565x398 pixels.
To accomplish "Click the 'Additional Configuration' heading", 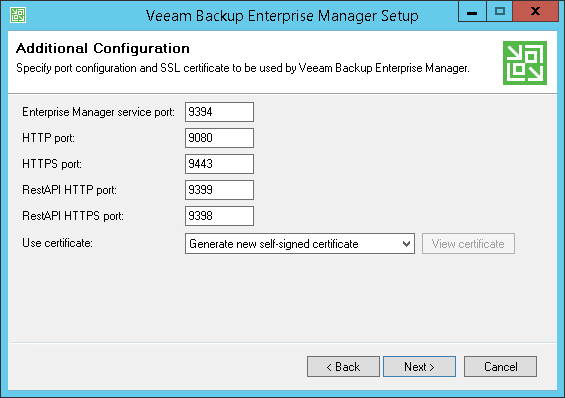I will pos(103,48).
